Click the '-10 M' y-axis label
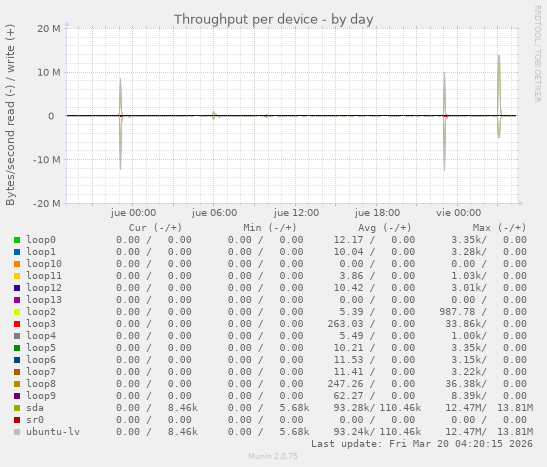This screenshot has width=547, height=467. [x=46, y=160]
